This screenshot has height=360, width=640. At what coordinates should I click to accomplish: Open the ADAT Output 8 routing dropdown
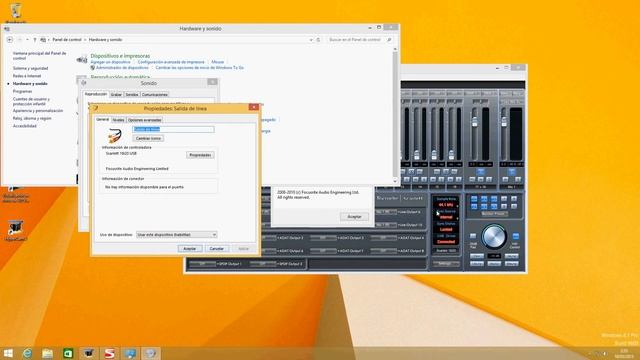pos(383,251)
